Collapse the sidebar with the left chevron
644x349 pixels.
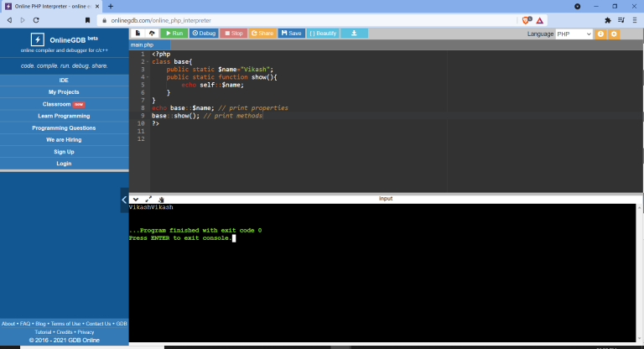(x=124, y=200)
